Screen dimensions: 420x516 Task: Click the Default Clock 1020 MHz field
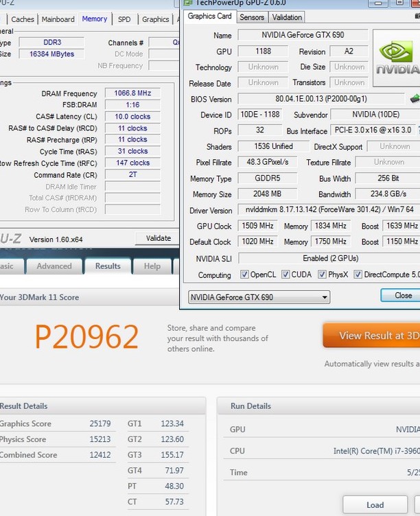(257, 242)
